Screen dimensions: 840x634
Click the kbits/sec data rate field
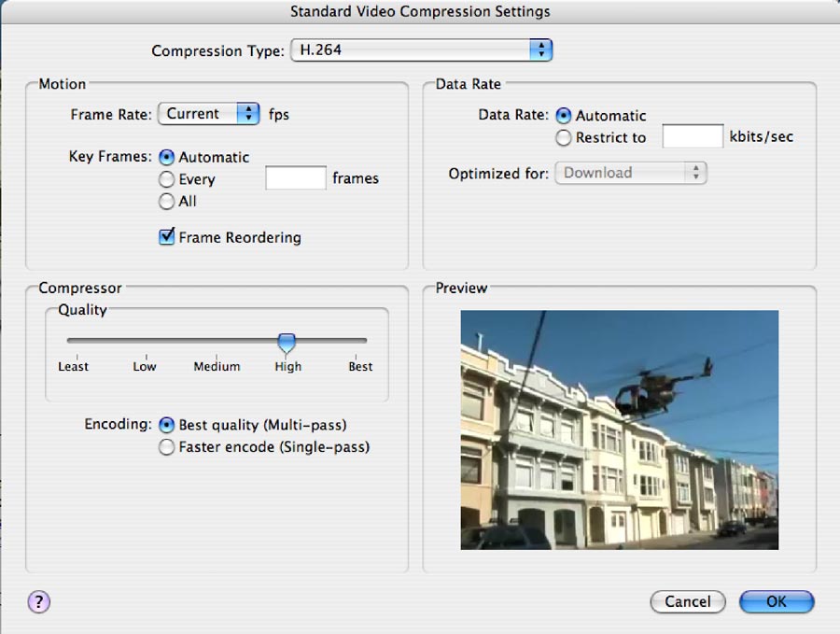tap(693, 136)
